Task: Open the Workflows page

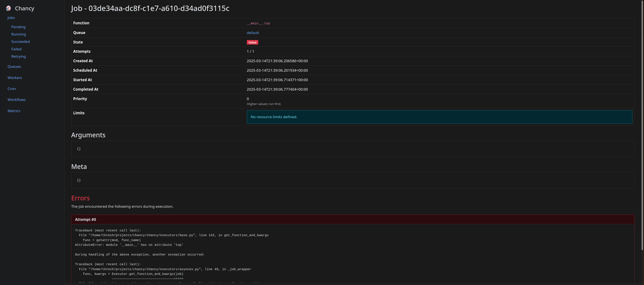Action: point(17,100)
